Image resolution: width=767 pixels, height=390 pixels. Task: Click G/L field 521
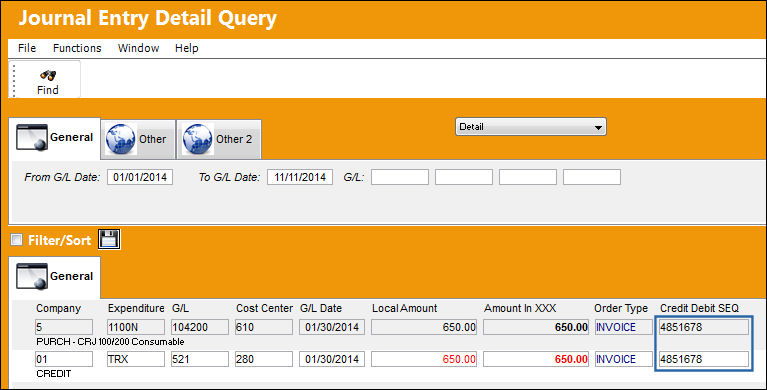[x=200, y=359]
